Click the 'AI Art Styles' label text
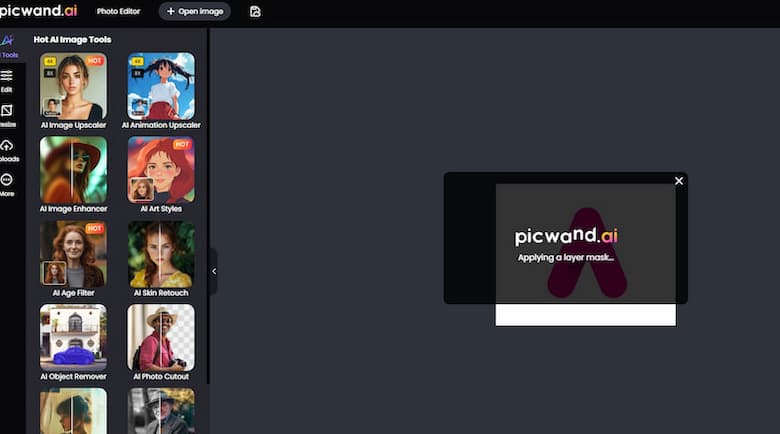The width and height of the screenshot is (780, 434). (161, 209)
